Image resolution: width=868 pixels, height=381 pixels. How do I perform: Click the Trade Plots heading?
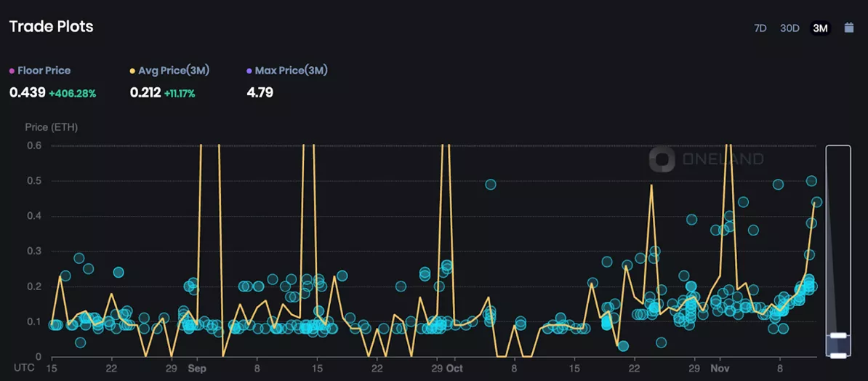click(x=51, y=27)
